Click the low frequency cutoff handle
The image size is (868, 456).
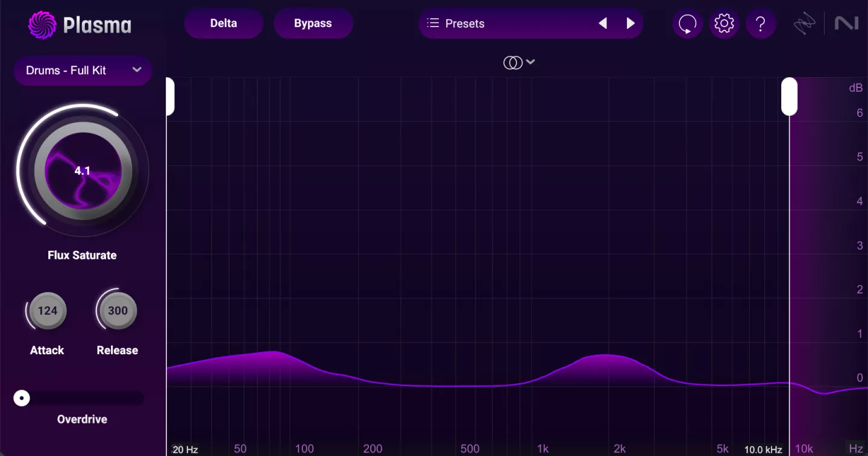(x=170, y=97)
